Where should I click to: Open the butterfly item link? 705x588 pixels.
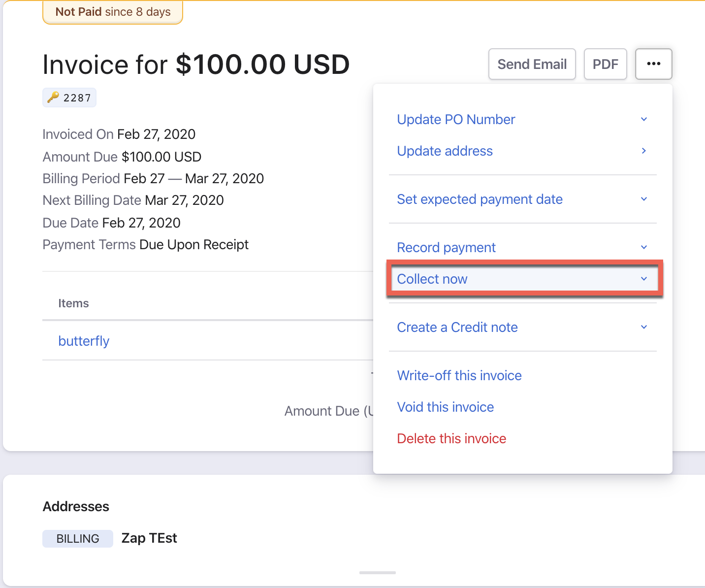coord(84,341)
